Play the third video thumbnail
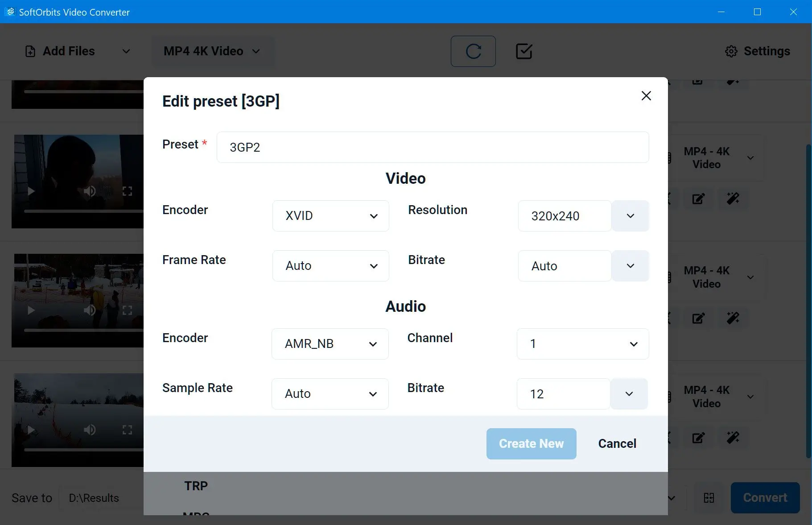Screen dimensions: 812x525 (31, 310)
